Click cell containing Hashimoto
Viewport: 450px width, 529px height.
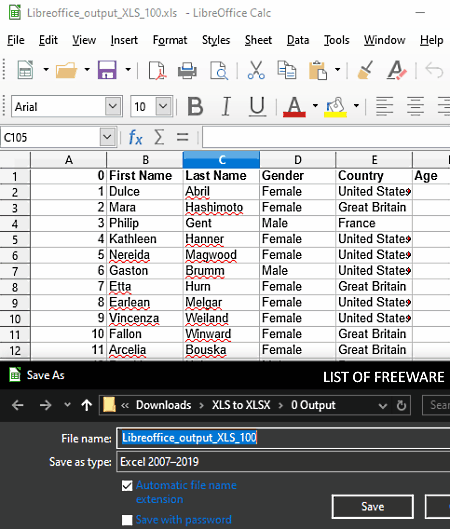[x=221, y=207]
